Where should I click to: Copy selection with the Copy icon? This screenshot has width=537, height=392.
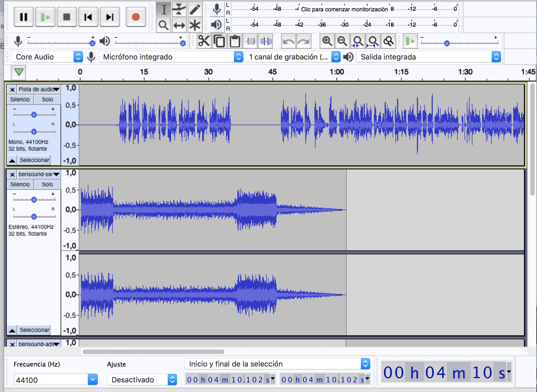pyautogui.click(x=219, y=41)
